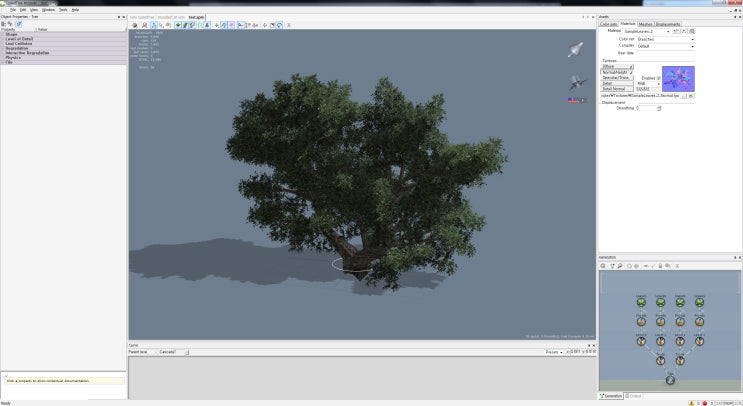The image size is (743, 406).
Task: Click the magnifier zoom icon in viewport toolbar
Action: pos(145,25)
